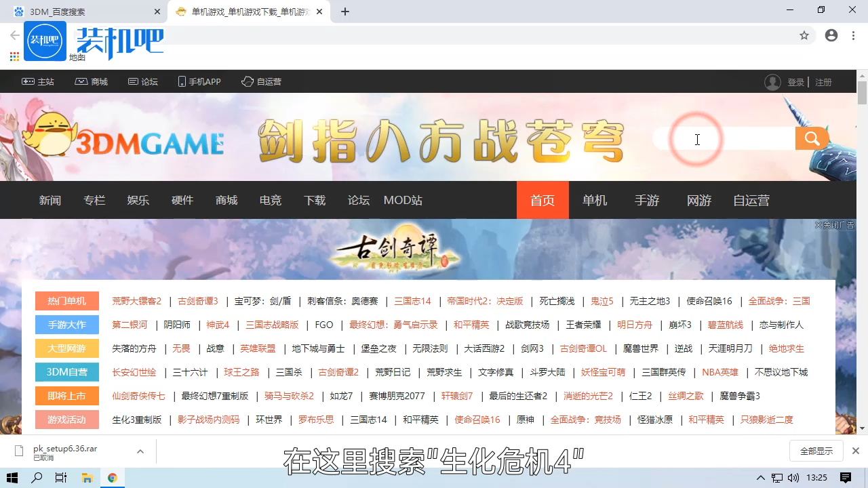Image resolution: width=868 pixels, height=488 pixels.
Task: Click the 论坛 forum icon in the black bar
Action: (x=134, y=81)
